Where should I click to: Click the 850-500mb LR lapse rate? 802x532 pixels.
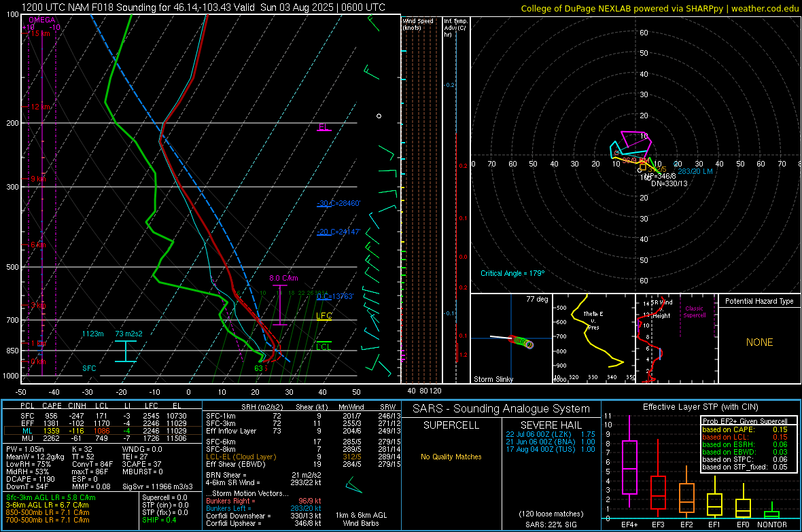pyautogui.click(x=48, y=512)
